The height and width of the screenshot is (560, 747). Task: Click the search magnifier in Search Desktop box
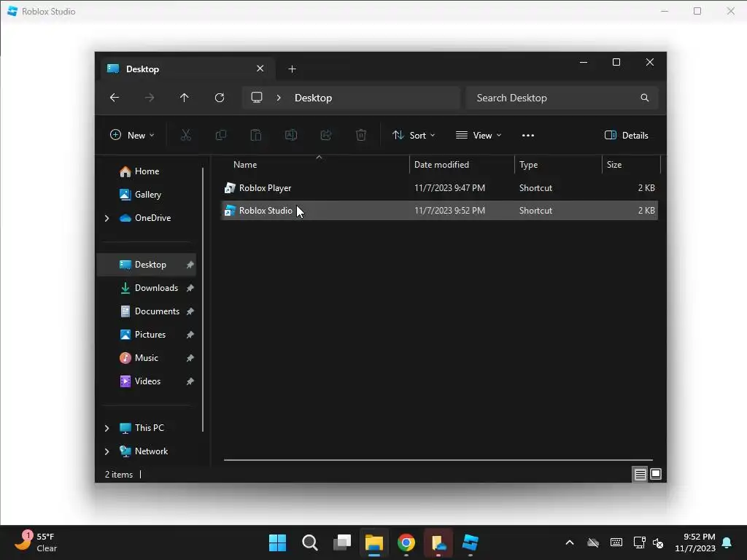645,98
